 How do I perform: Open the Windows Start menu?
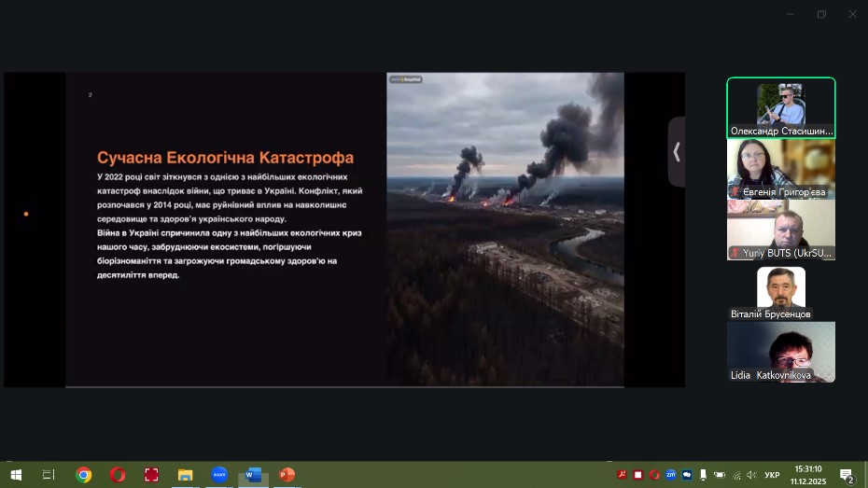coord(16,475)
